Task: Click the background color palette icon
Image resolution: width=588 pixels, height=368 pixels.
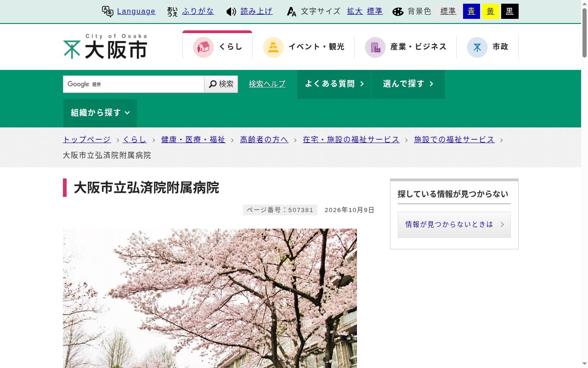Action: point(398,11)
